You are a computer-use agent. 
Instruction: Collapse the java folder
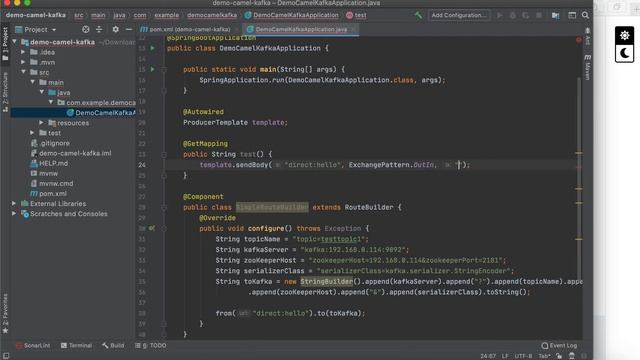42,93
